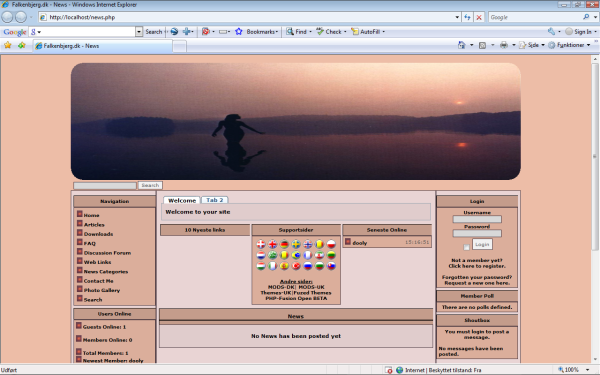Screen dimensions: 600x375
Task: Click the site Search button below banner
Action: [x=150, y=185]
